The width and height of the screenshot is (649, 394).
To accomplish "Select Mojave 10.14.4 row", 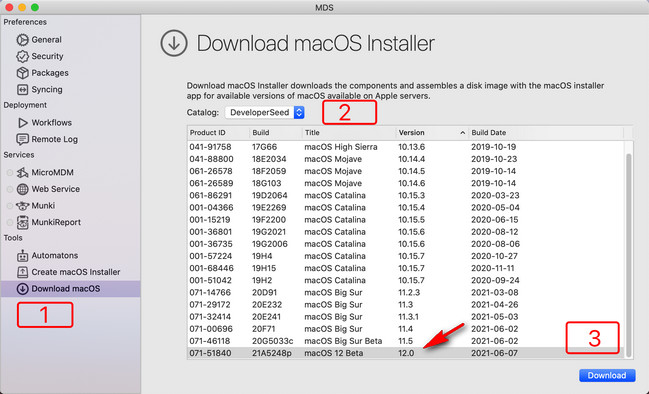I will [x=406, y=159].
